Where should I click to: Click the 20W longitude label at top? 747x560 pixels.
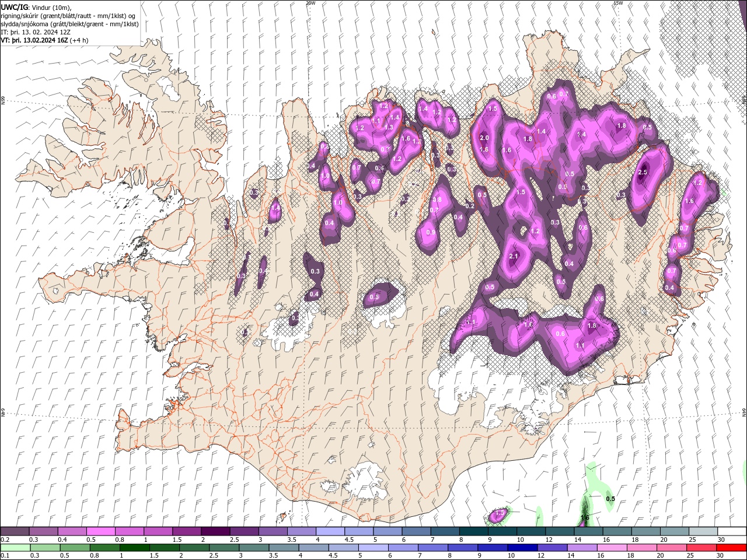pyautogui.click(x=310, y=3)
